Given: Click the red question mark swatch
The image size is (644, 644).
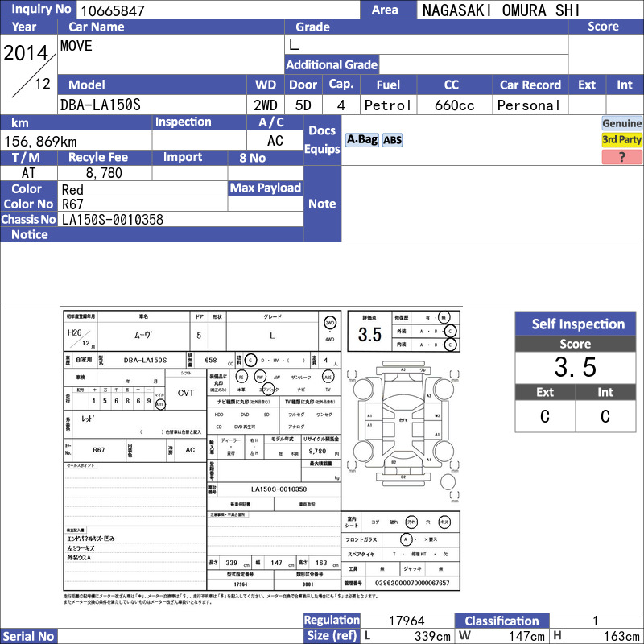Looking at the screenshot, I should (621, 156).
